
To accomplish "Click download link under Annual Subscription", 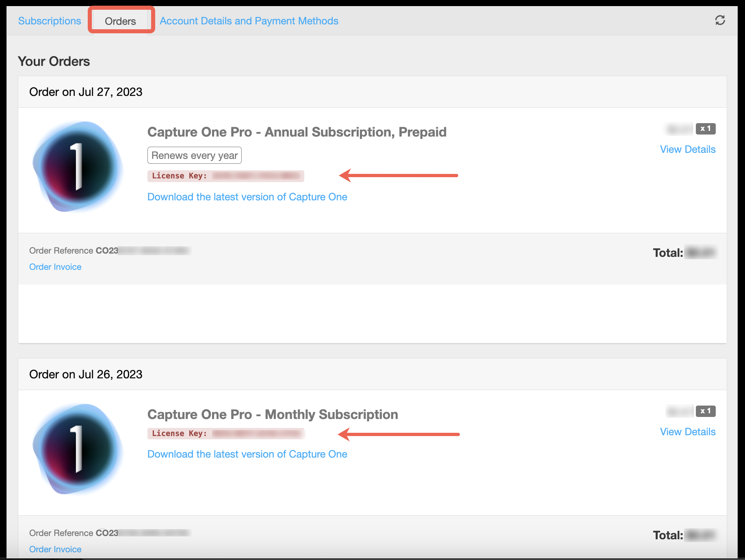I will pos(247,197).
